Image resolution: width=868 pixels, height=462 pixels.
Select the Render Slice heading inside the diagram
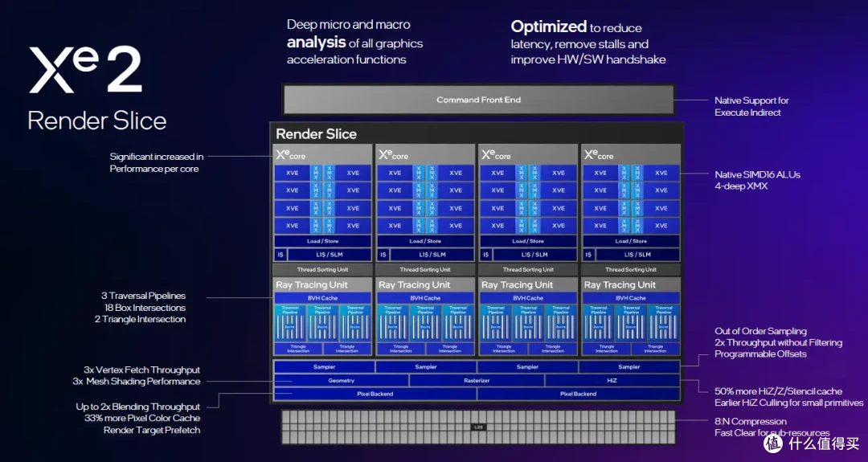point(316,134)
